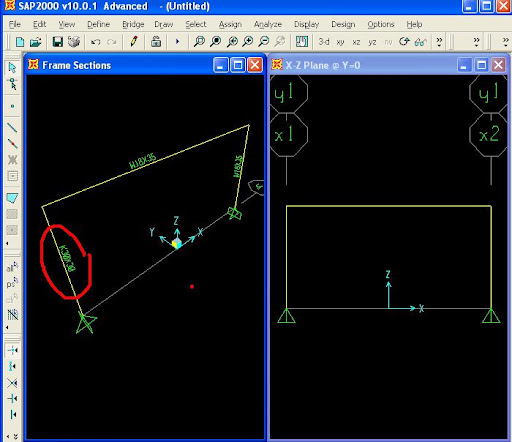This screenshot has width=512, height=442.
Task: Toggle the yz plane view
Action: [x=372, y=42]
